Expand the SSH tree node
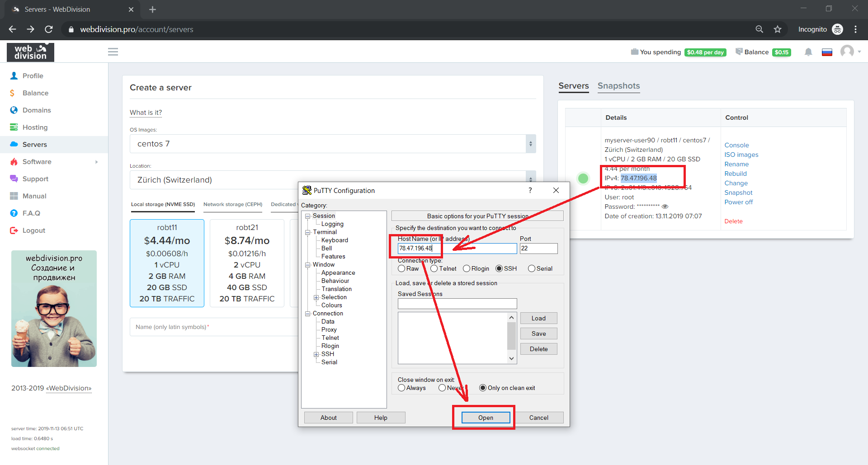 (x=316, y=354)
